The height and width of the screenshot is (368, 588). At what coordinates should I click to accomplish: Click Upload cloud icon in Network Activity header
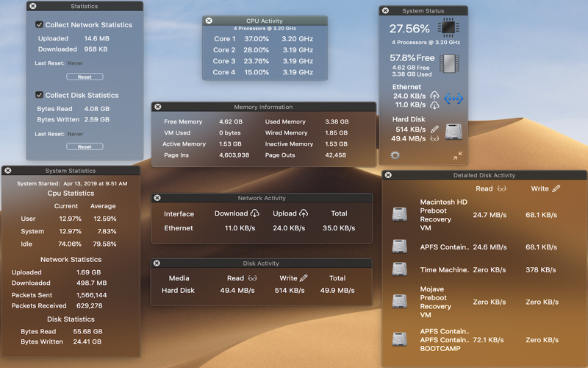click(x=304, y=213)
